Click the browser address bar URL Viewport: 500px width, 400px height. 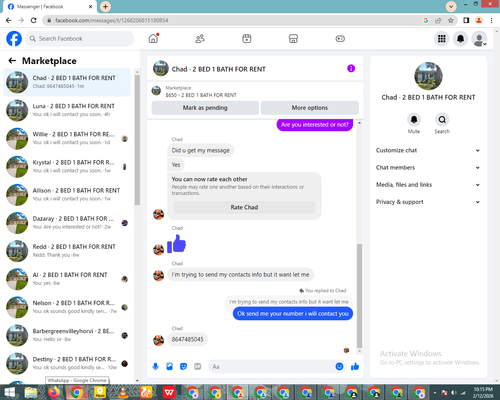[x=112, y=20]
